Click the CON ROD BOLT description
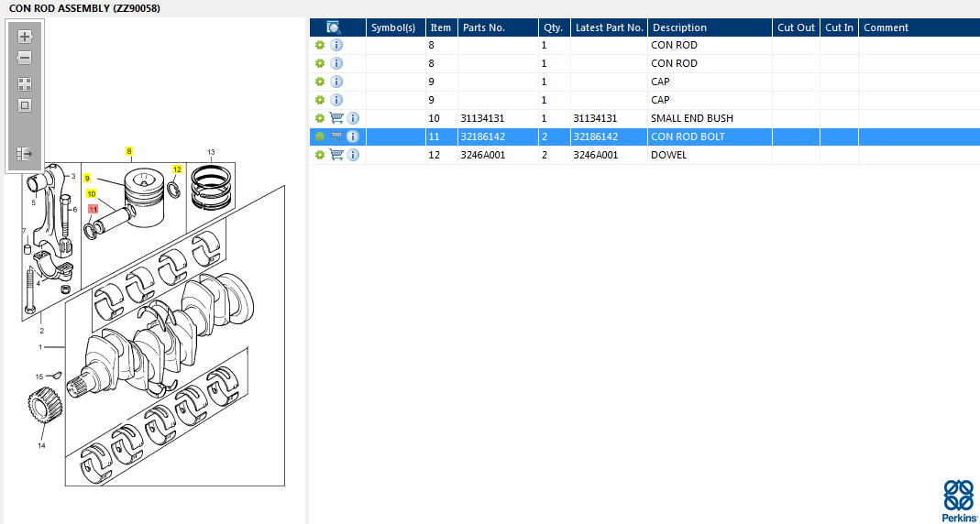 click(688, 136)
